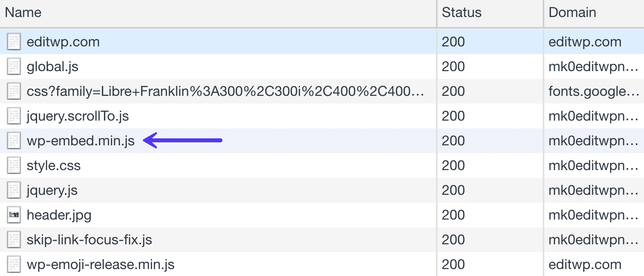Click the script icon beside jquery.scrollTo.js

tap(14, 116)
